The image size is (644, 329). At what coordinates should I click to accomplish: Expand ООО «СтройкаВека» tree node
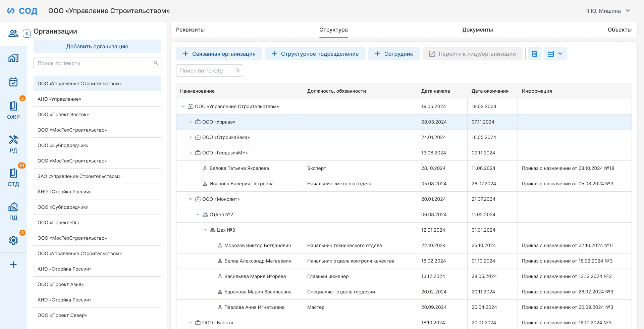pyautogui.click(x=191, y=137)
